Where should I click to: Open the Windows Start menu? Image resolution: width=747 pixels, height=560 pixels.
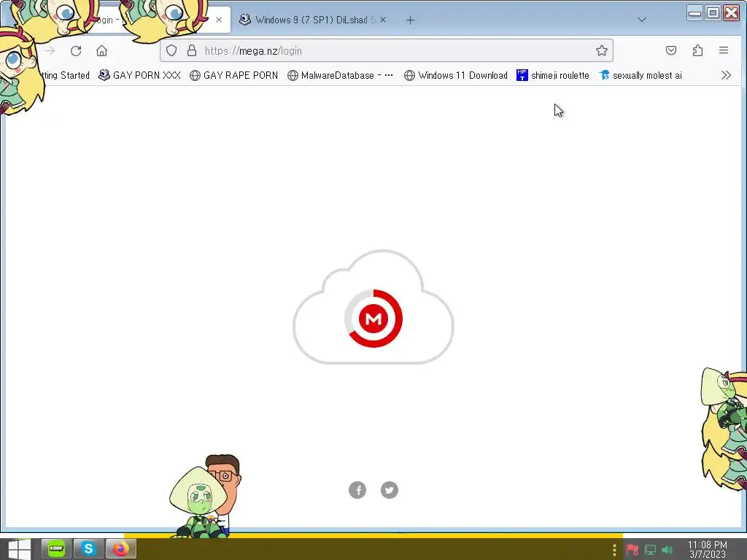pyautogui.click(x=19, y=549)
